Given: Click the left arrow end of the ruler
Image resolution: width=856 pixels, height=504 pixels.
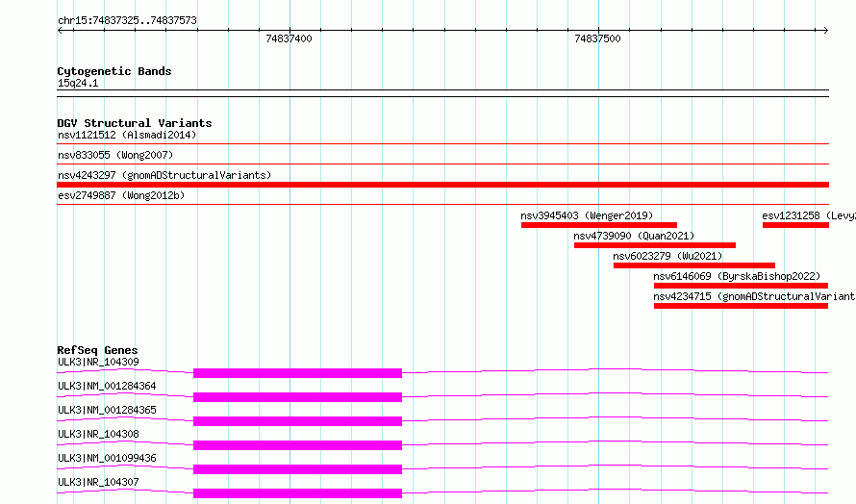Looking at the screenshot, I should click(x=60, y=31).
